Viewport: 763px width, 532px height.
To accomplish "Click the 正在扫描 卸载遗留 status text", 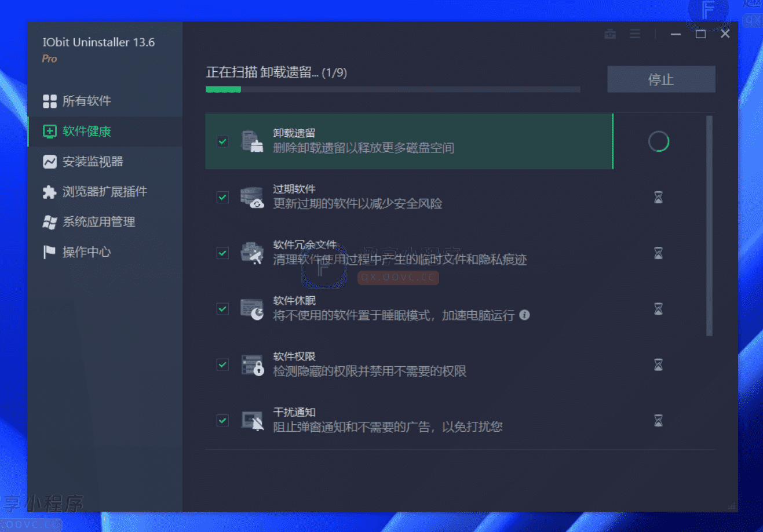I will (276, 72).
